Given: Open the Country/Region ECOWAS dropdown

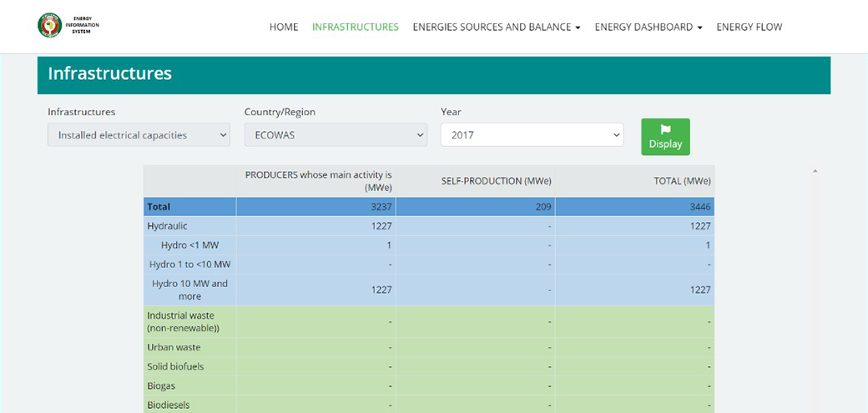Looking at the screenshot, I should click(336, 134).
